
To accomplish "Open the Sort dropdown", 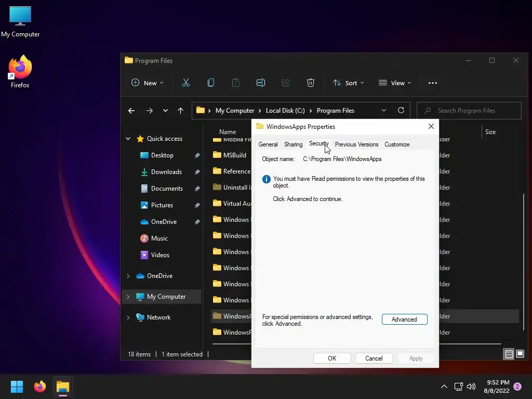I will 348,83.
